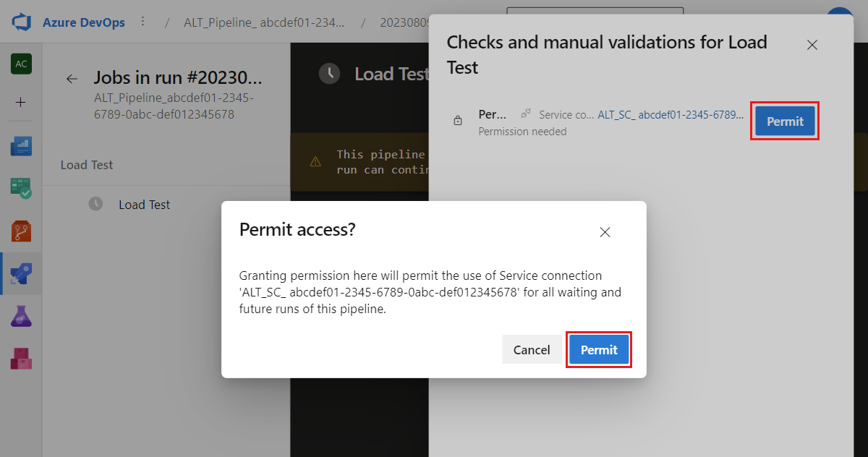The image size is (868, 457).
Task: Confirm with Permit in the Permit access dialog
Action: click(599, 350)
